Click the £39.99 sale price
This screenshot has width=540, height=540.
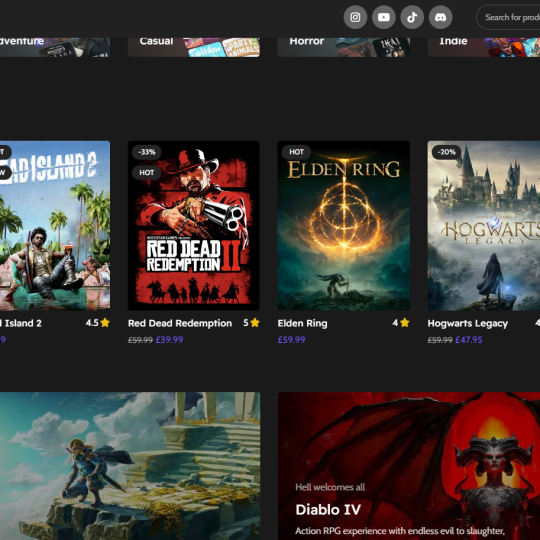pyautogui.click(x=169, y=340)
